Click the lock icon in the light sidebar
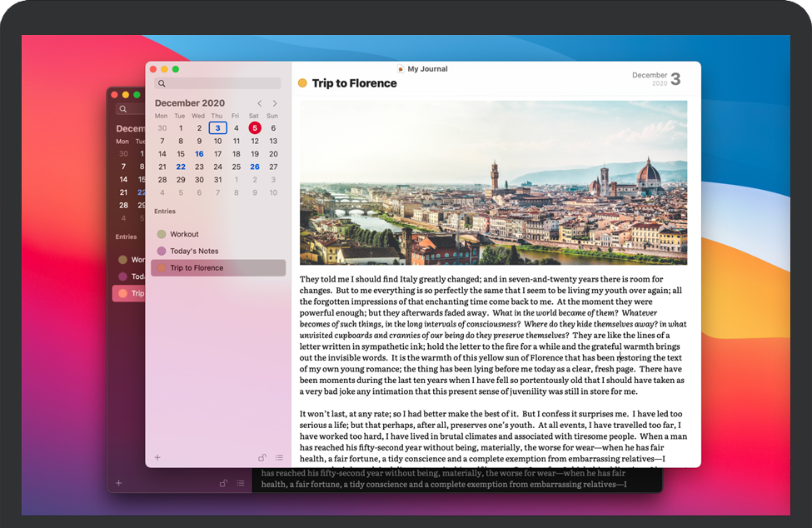The height and width of the screenshot is (528, 812). click(x=262, y=457)
